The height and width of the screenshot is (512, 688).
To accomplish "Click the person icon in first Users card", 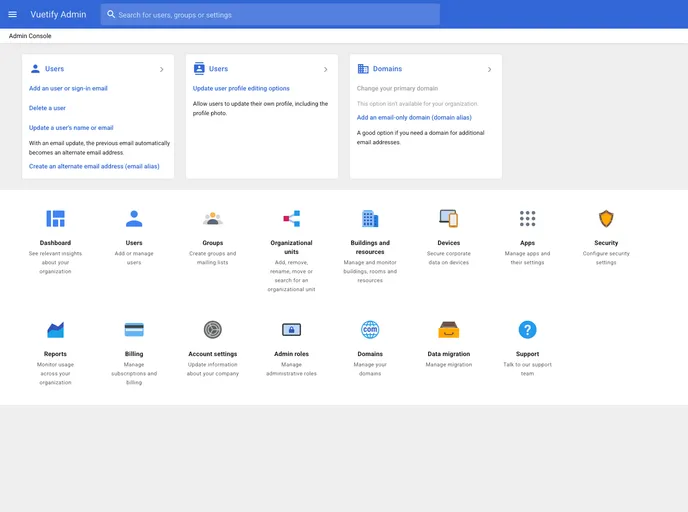I will [x=35, y=68].
